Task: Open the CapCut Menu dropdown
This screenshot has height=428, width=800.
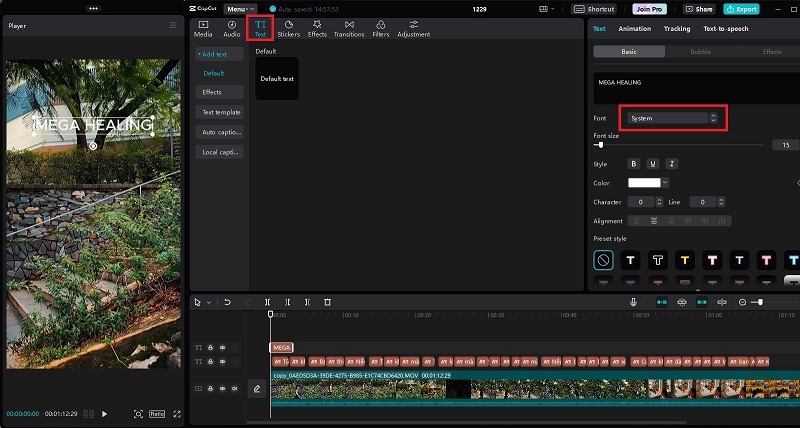Action: [x=241, y=9]
